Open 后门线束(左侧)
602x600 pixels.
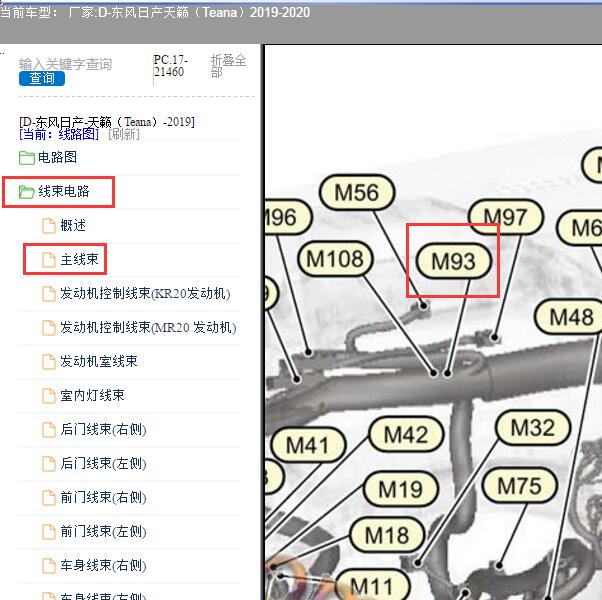tap(103, 463)
